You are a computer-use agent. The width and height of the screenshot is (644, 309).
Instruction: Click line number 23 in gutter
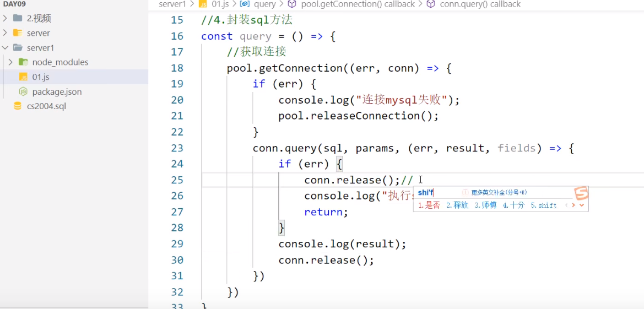pos(177,148)
